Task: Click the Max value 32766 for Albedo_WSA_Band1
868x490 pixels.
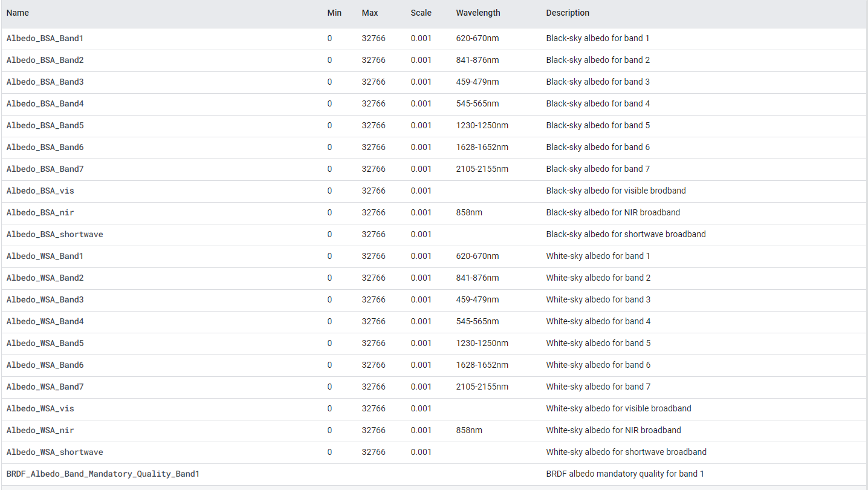Action: point(374,256)
